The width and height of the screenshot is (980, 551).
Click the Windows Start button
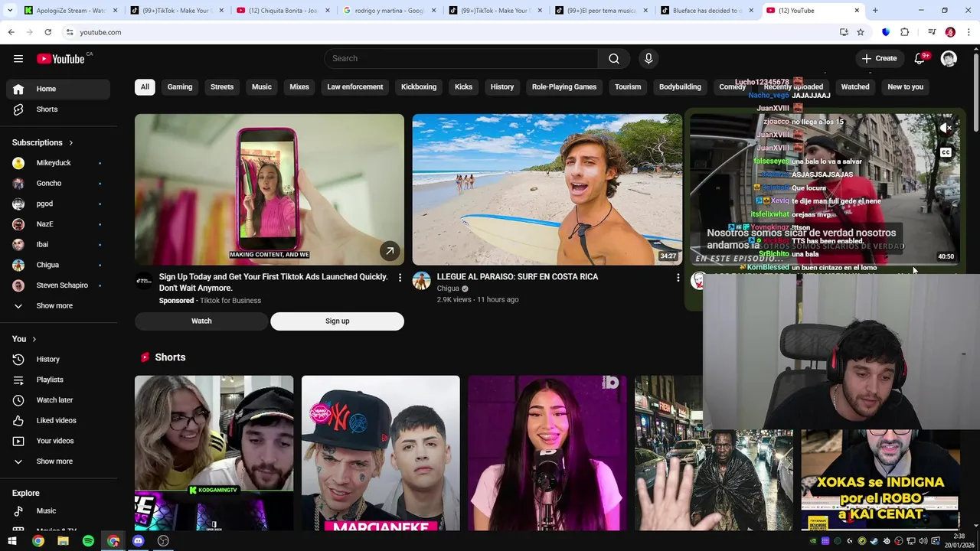tap(13, 541)
